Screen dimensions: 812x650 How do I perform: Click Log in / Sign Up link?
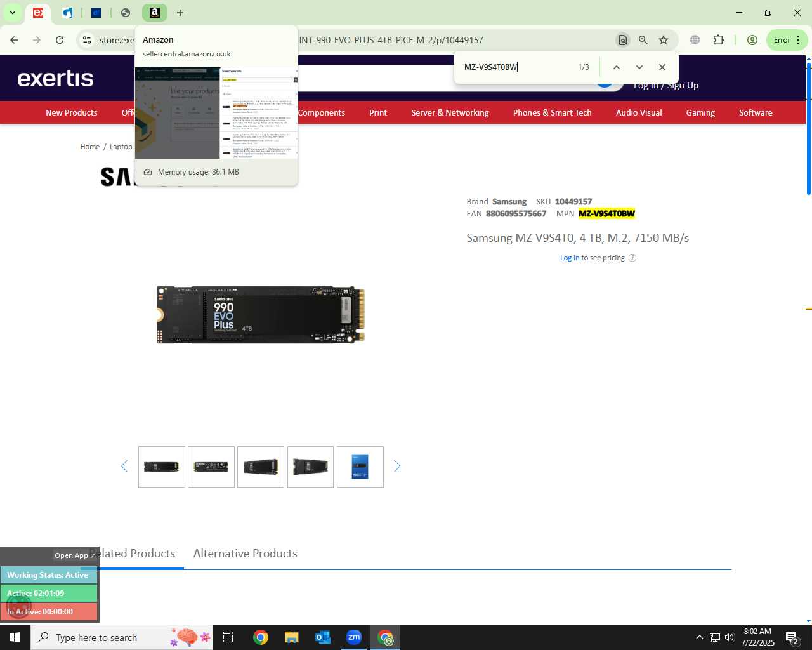(666, 85)
